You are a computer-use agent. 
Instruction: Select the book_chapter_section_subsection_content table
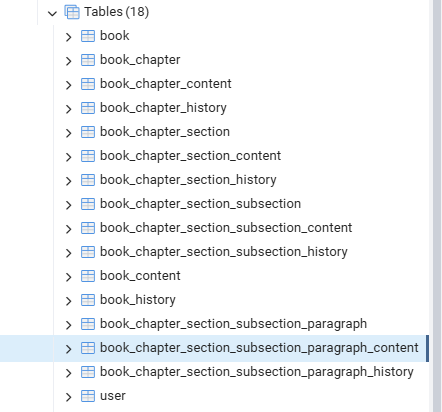(226, 228)
